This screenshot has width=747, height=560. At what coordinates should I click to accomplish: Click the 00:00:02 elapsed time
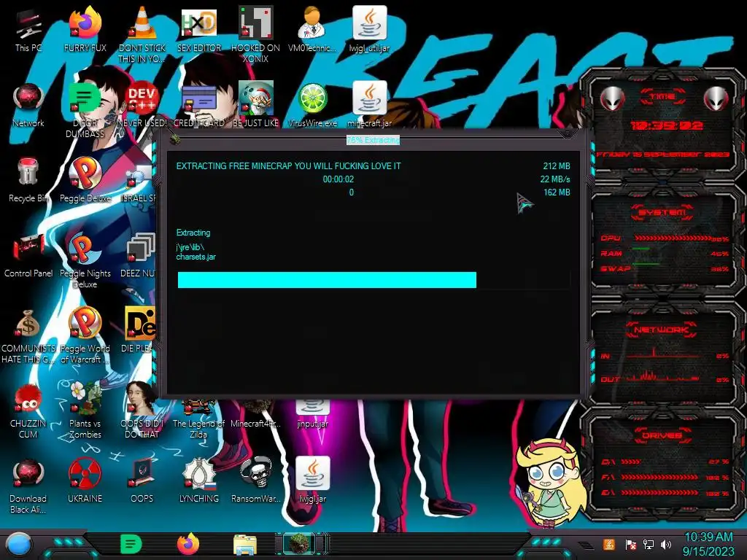[x=338, y=179]
